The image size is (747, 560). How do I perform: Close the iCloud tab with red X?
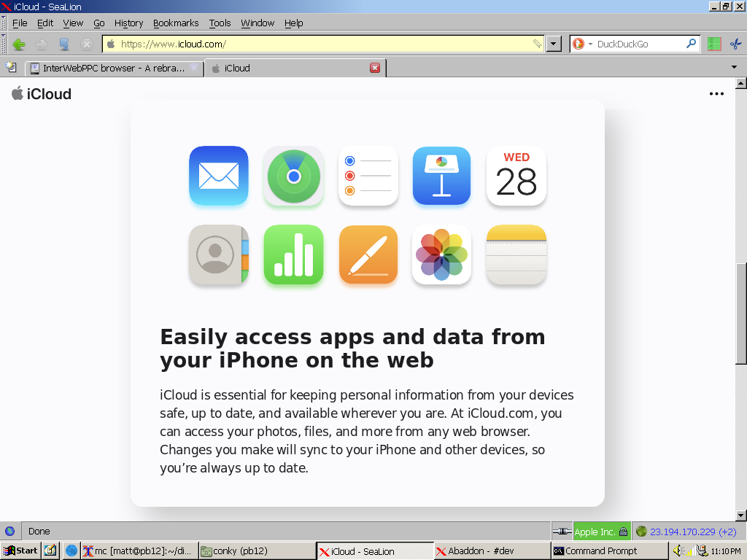pyautogui.click(x=375, y=68)
